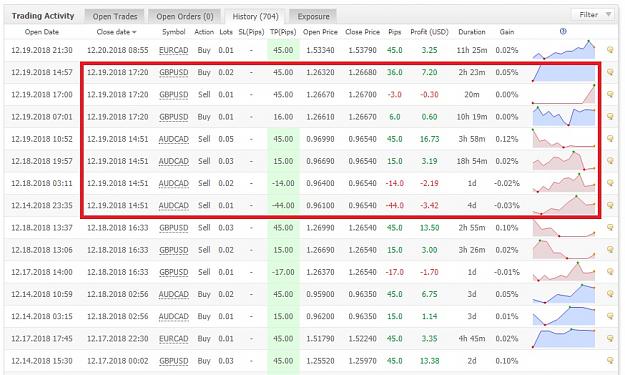This screenshot has height=375, width=625.
Task: Click the 18h 54m duration cell
Action: coord(472,161)
